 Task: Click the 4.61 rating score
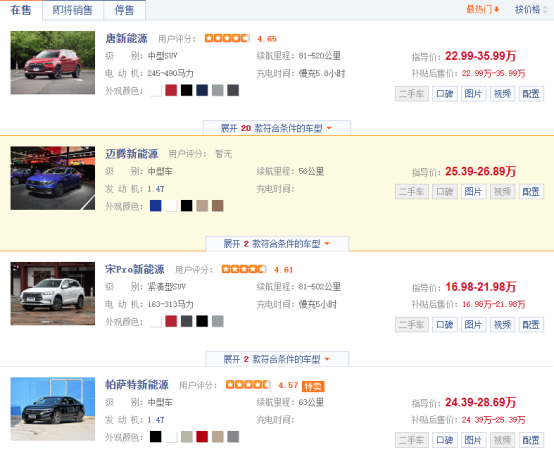284,270
